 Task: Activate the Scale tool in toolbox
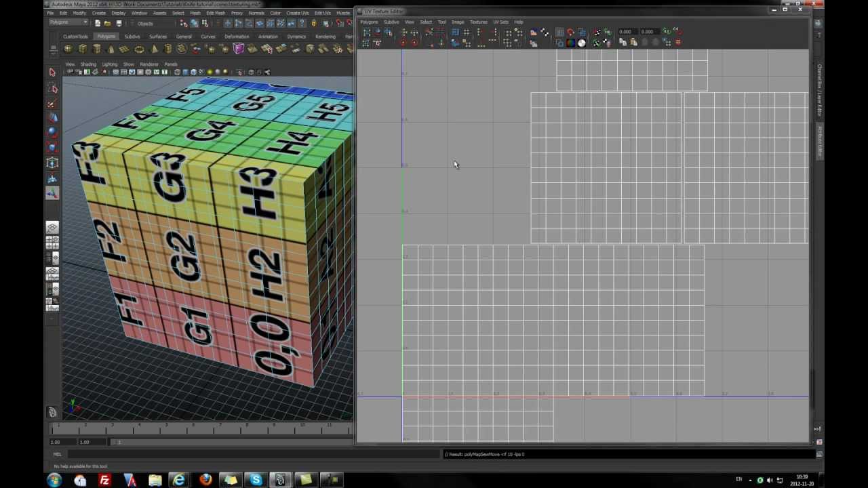click(x=52, y=148)
